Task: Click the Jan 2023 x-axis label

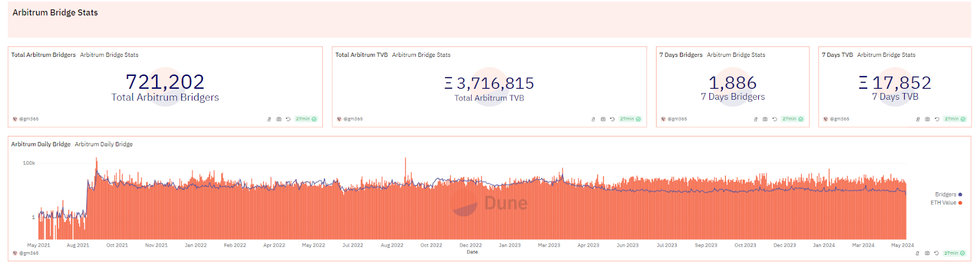Action: (x=510, y=245)
